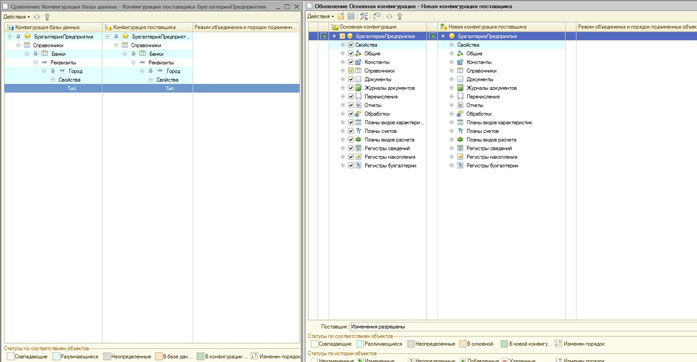The height and width of the screenshot is (362, 697).
Task: Toggle the Свойства checkbox in Основная конфигурация
Action: [x=351, y=45]
